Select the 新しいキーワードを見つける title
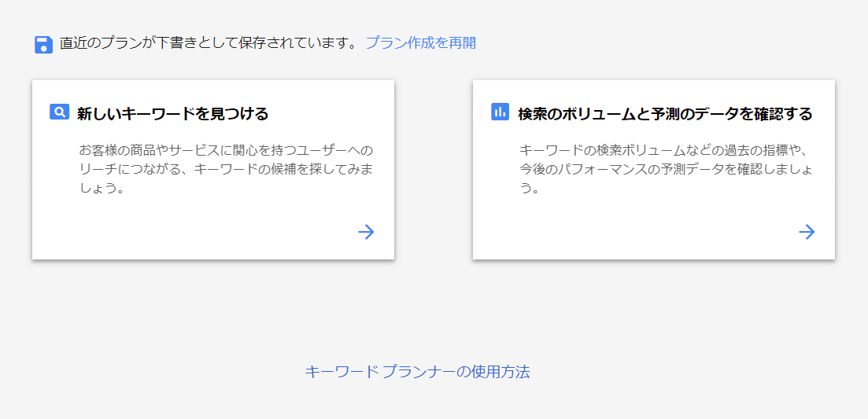This screenshot has width=868, height=419. [173, 114]
